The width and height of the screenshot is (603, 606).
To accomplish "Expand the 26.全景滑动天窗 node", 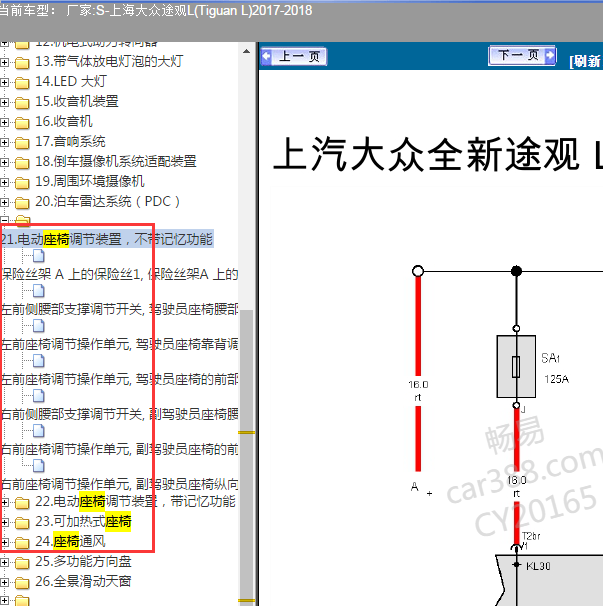I will coord(4,582).
